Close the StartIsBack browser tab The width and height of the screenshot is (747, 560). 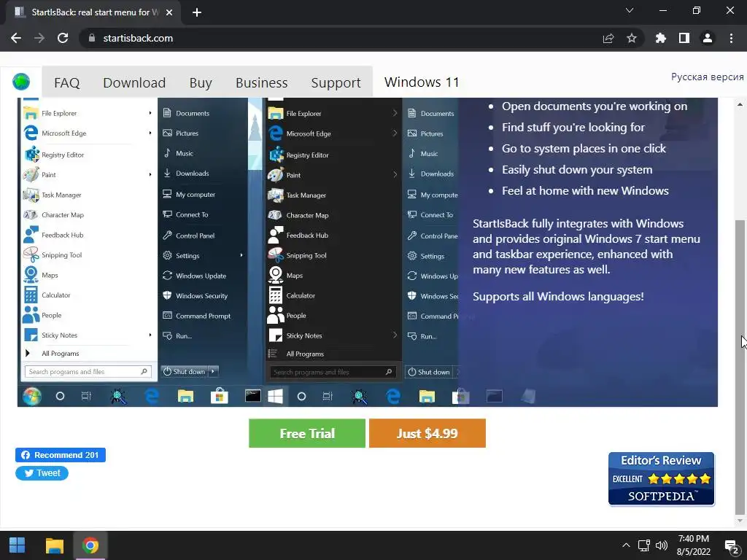169,12
